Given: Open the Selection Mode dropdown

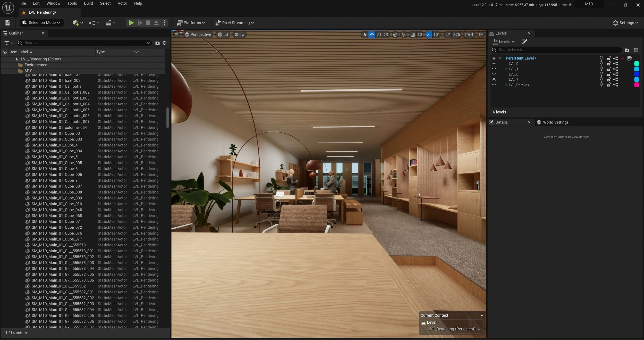Looking at the screenshot, I should pos(41,23).
